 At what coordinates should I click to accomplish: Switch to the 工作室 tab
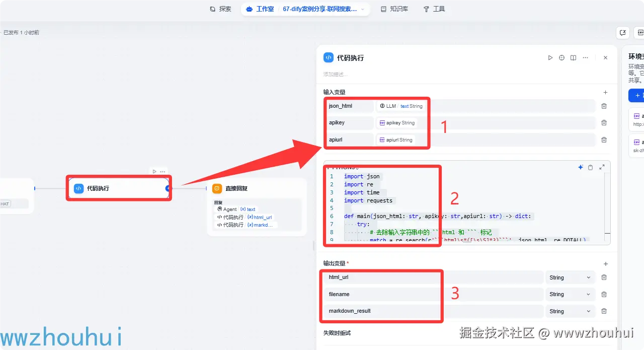coord(260,9)
